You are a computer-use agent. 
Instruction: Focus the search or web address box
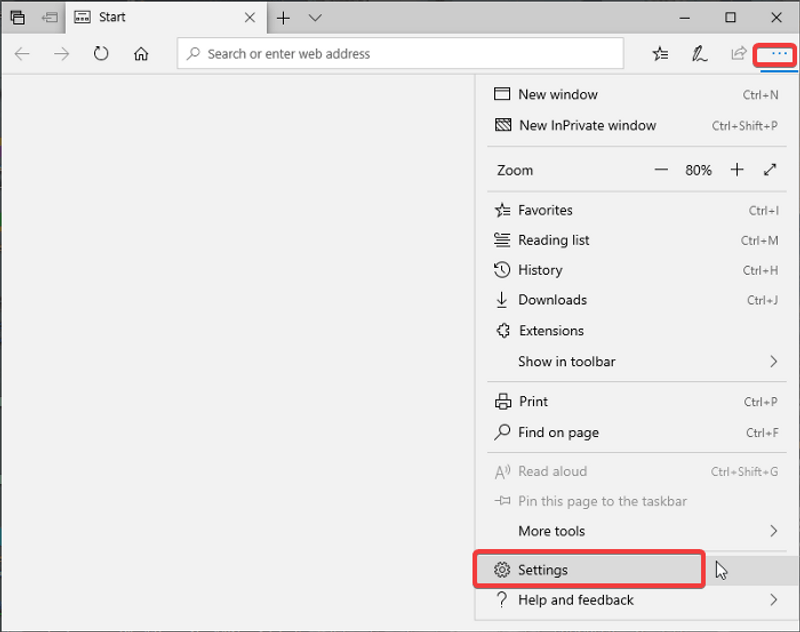click(401, 53)
